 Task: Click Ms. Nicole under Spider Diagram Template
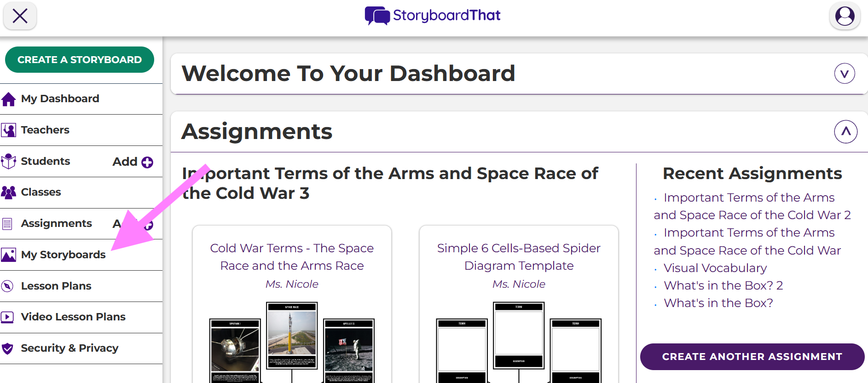tap(519, 284)
